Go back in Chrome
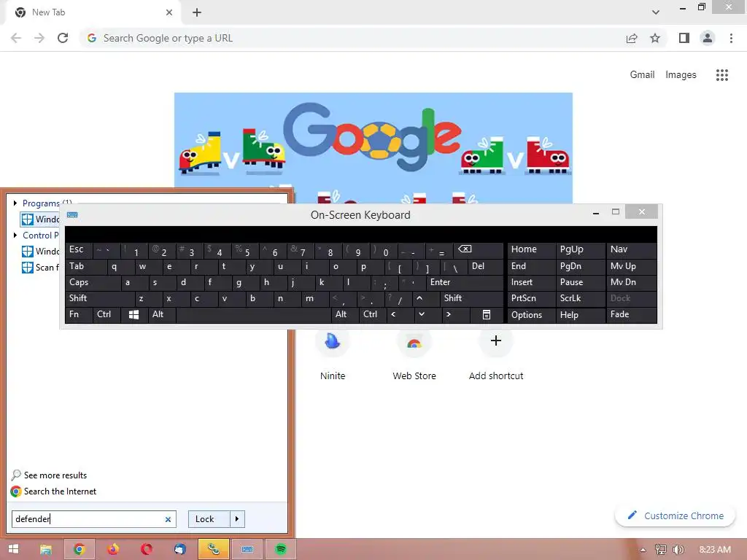 click(x=16, y=38)
